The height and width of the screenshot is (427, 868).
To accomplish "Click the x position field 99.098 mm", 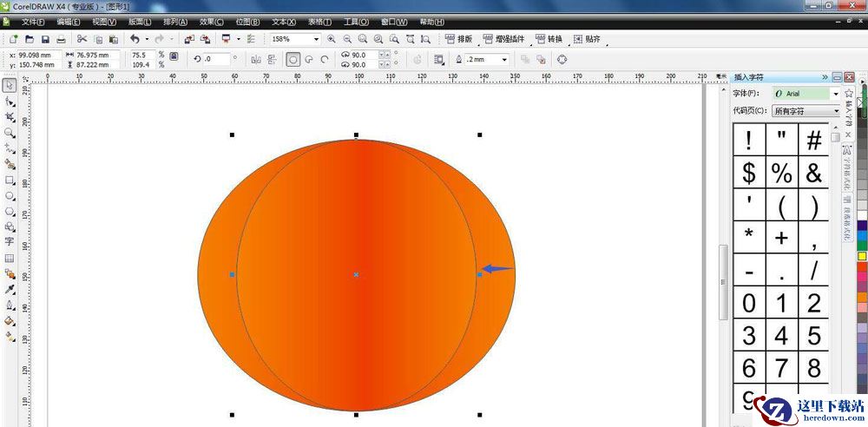I will pos(39,55).
